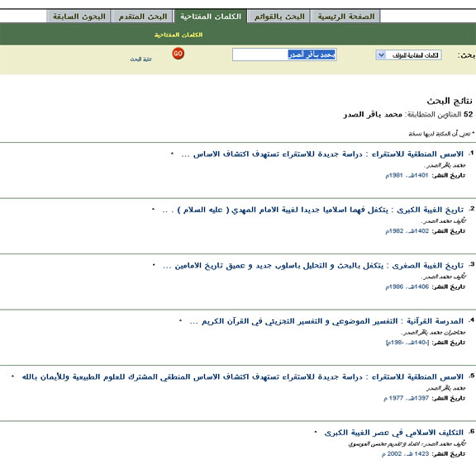
Task: Select the الكلمات المفتاحية tab
Action: (x=211, y=17)
